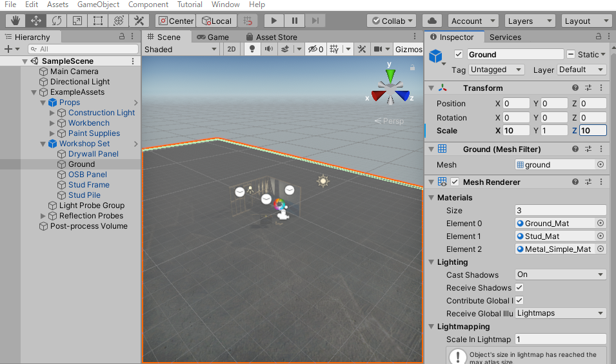Screen dimensions: 616x364
Task: Select the Rotate tool
Action: coord(57,21)
